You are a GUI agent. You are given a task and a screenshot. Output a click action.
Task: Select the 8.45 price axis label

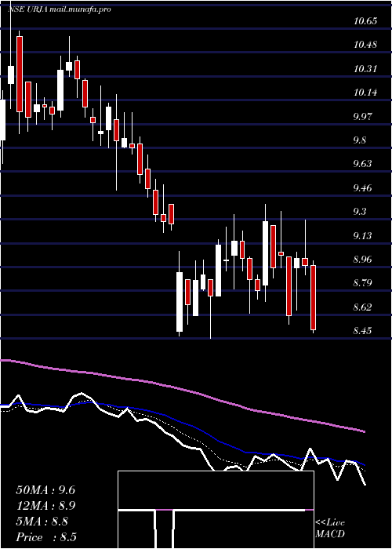[363, 331]
